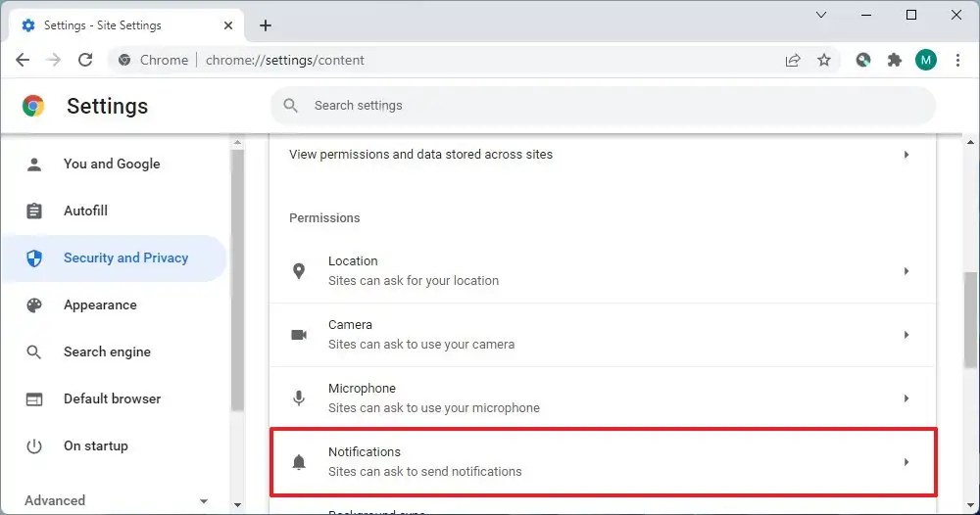Go back with the browser back arrow
The height and width of the screenshot is (515, 980).
23,60
